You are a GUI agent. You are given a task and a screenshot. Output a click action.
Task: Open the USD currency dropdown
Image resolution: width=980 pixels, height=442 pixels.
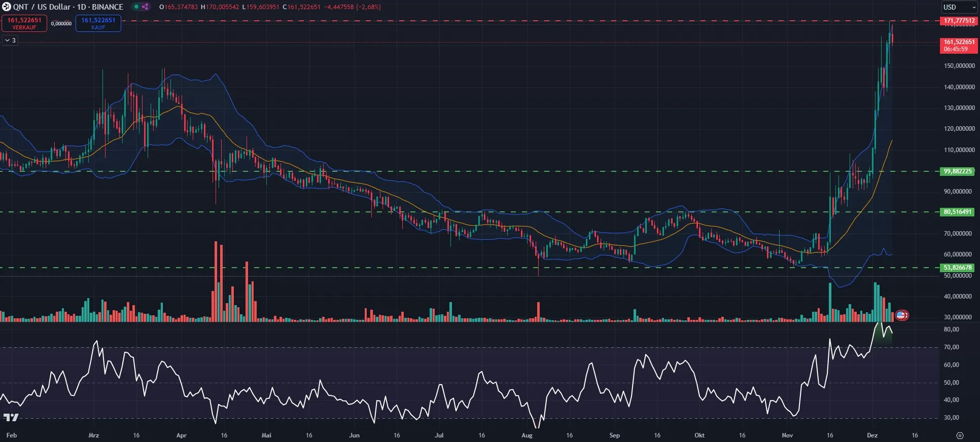(959, 7)
